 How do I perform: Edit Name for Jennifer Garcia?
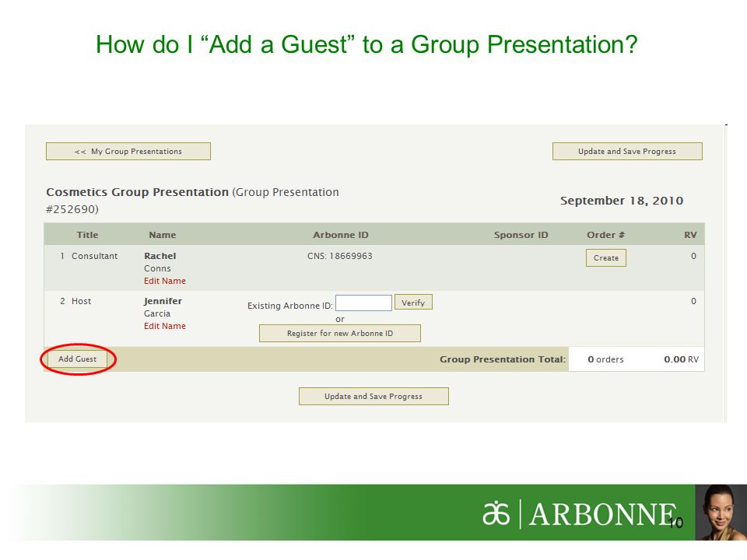click(165, 326)
